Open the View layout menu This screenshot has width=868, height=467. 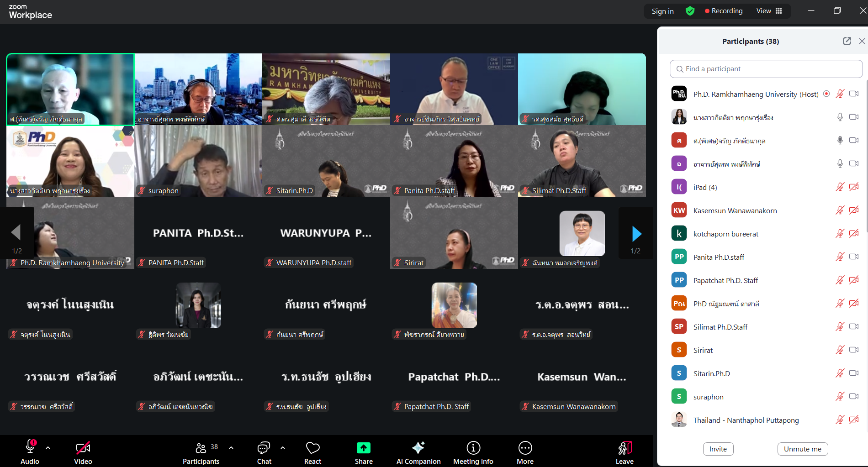(x=769, y=11)
